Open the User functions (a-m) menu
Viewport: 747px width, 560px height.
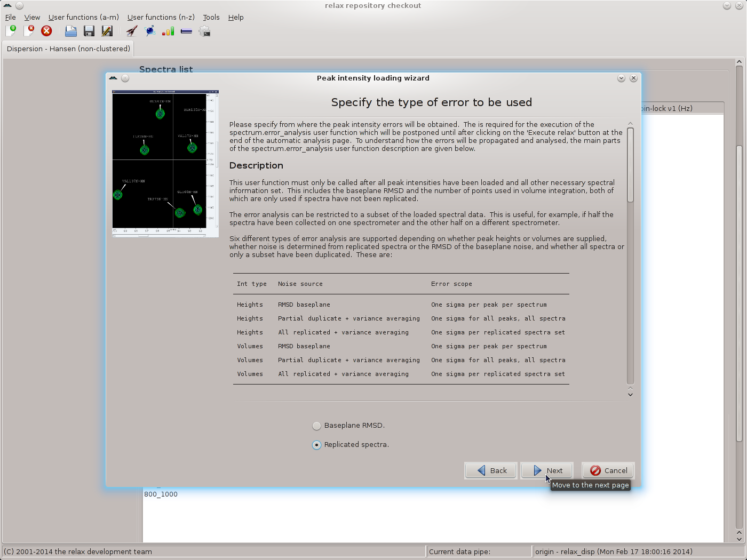coord(83,17)
